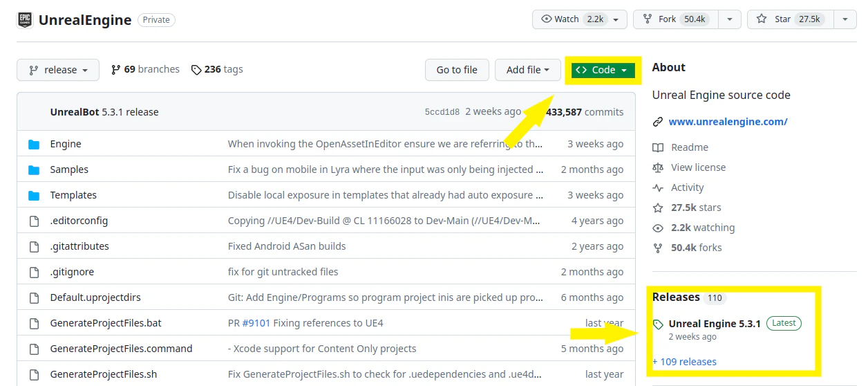The height and width of the screenshot is (386, 868).
Task: Open the Templates folder
Action: [x=73, y=195]
